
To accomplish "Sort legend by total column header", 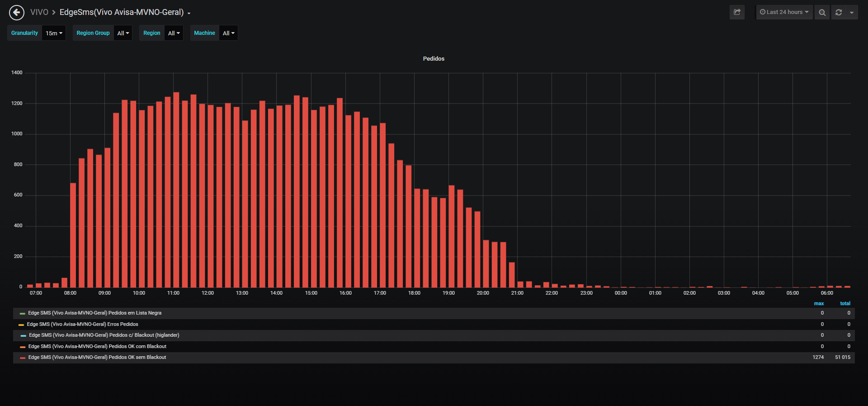I will (x=845, y=304).
